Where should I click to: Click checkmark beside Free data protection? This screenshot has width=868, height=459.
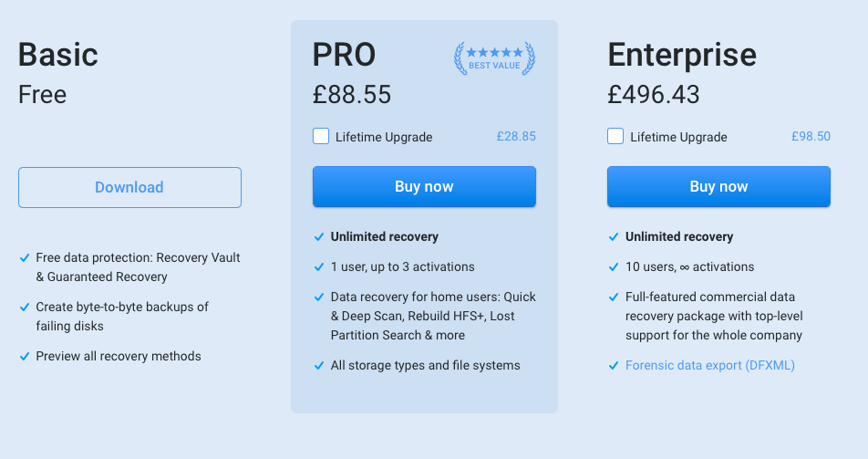point(25,257)
